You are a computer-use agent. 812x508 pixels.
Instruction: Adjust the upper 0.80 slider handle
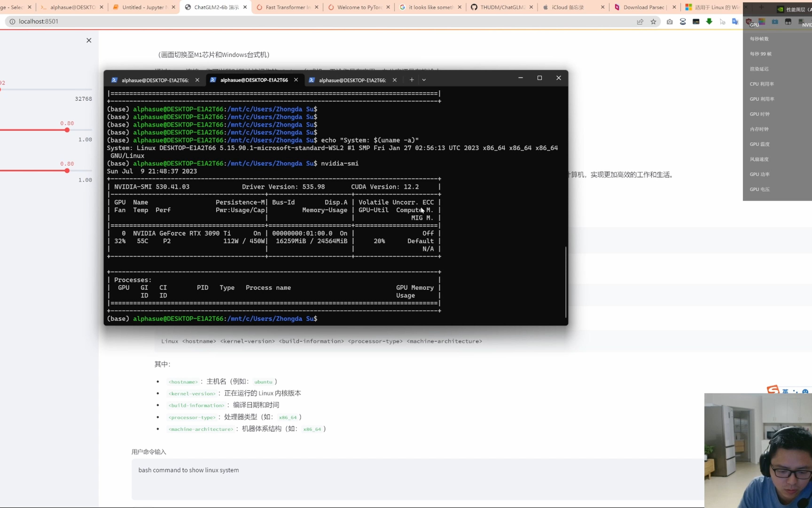(x=67, y=130)
